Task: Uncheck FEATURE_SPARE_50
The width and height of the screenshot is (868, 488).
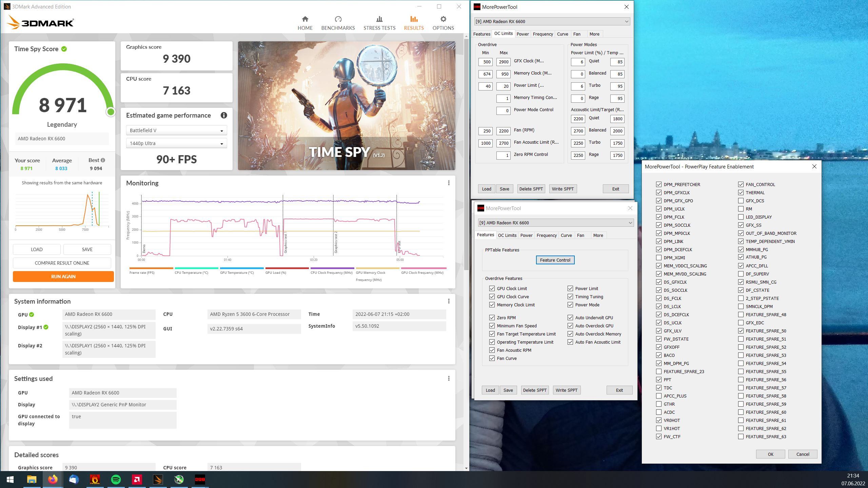Action: tap(741, 331)
